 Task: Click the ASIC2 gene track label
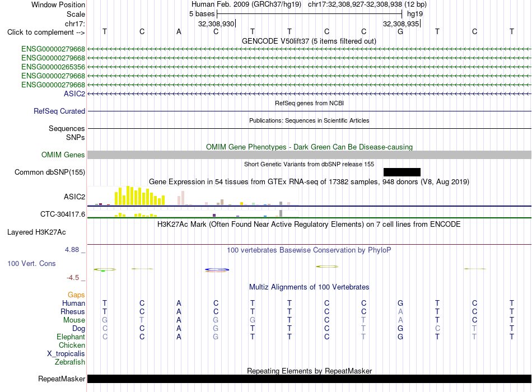click(74, 94)
